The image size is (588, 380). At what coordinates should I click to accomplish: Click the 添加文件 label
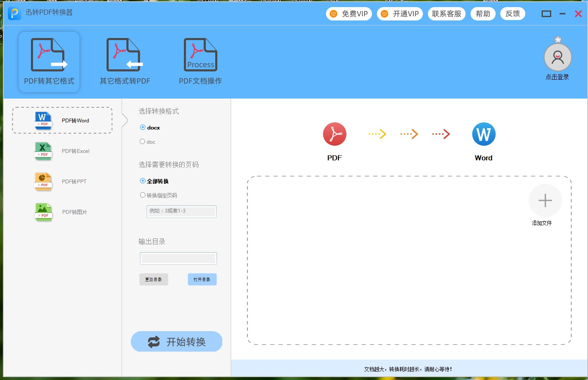[x=542, y=223]
